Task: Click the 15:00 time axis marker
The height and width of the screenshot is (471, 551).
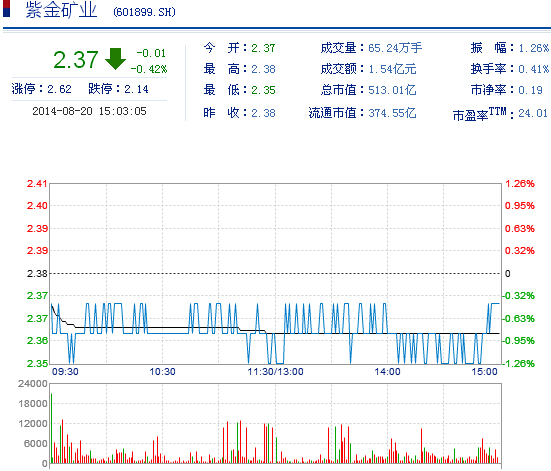Action: [484, 372]
